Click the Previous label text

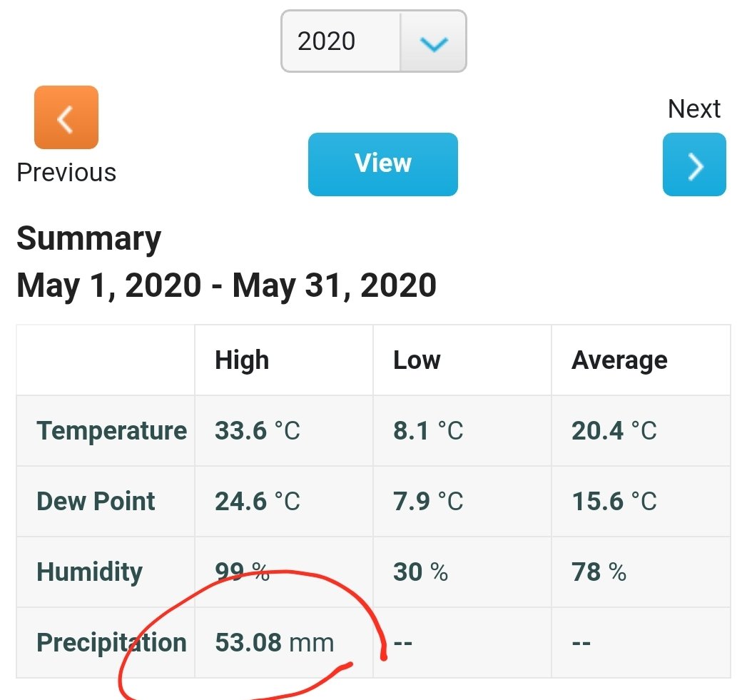pos(67,172)
